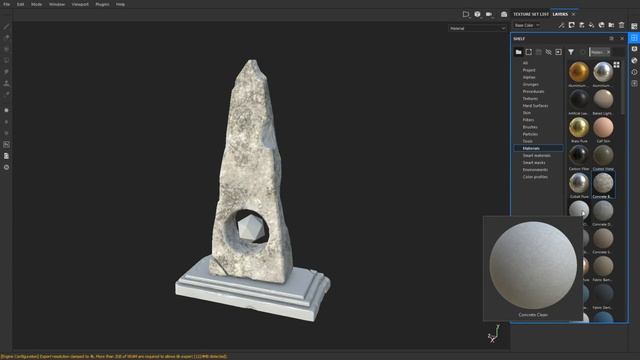Select Project category in shelf tree

click(529, 70)
